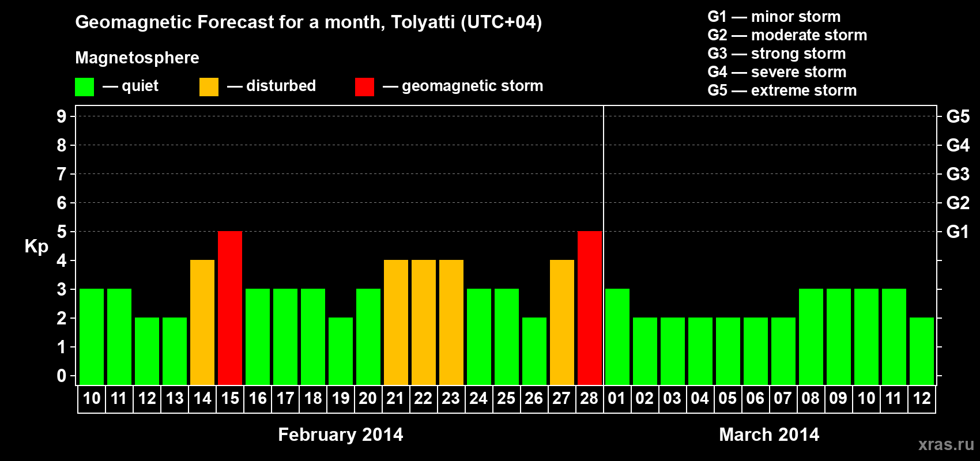Click the green bar for March 08
Screen dimensions: 980x461
pos(811,337)
